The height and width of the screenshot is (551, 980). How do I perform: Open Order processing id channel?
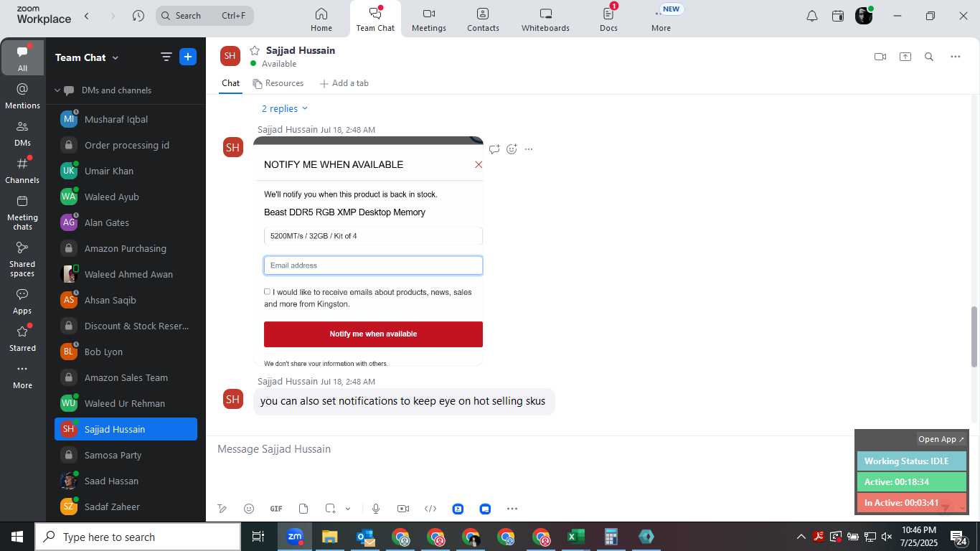point(126,145)
